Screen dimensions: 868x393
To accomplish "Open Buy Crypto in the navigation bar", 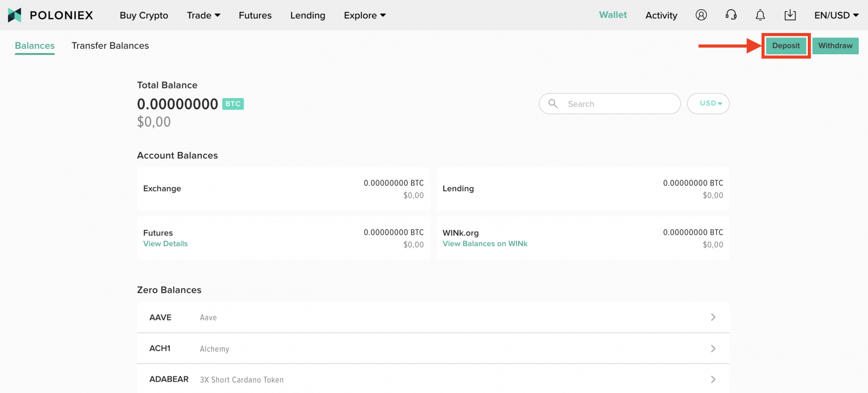I will tap(144, 15).
